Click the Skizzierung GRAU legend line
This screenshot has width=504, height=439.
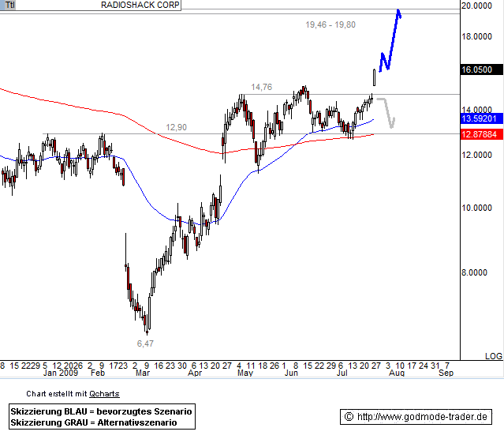point(94,422)
